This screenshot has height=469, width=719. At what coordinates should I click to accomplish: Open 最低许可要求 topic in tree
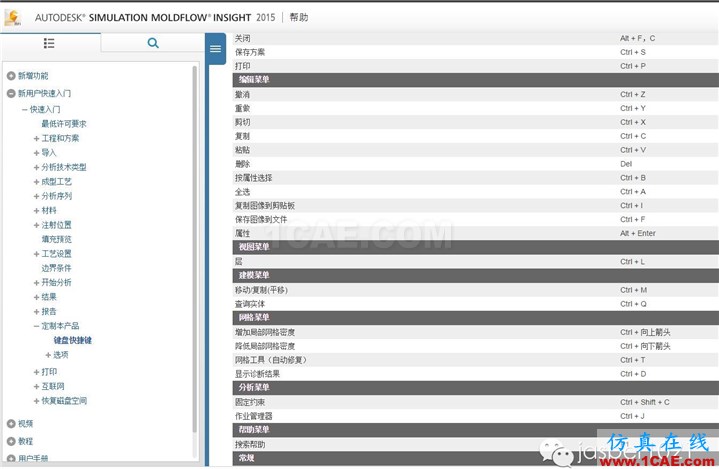[64, 124]
